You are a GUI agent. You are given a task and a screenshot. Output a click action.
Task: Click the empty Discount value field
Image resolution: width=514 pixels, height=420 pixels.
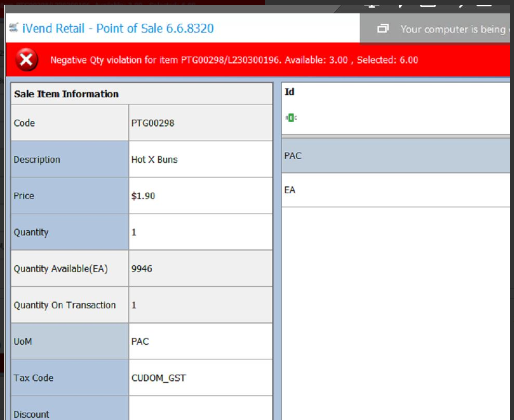[200, 408]
